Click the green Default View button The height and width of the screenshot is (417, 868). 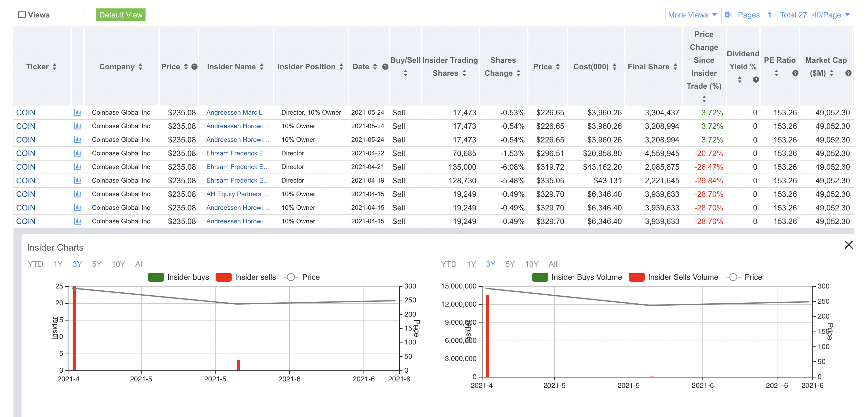tap(121, 15)
